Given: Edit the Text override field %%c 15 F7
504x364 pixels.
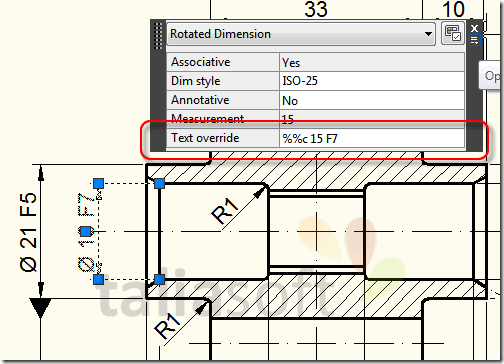Looking at the screenshot, I should 372,138.
